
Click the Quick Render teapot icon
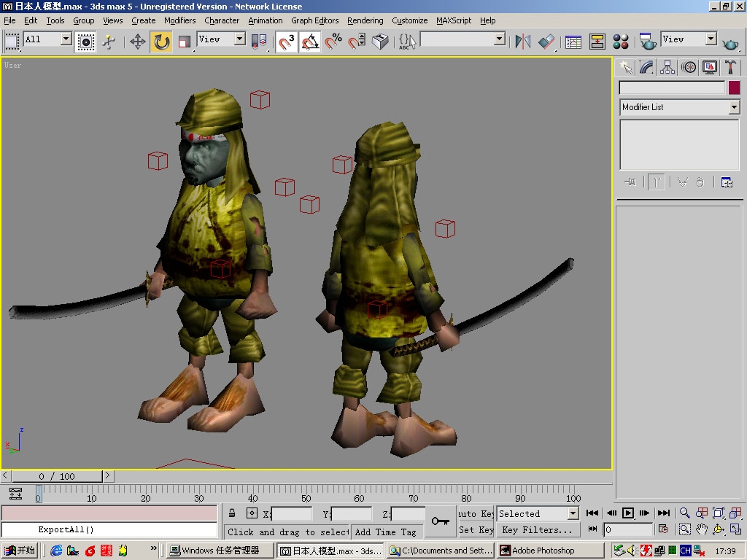[x=730, y=42]
